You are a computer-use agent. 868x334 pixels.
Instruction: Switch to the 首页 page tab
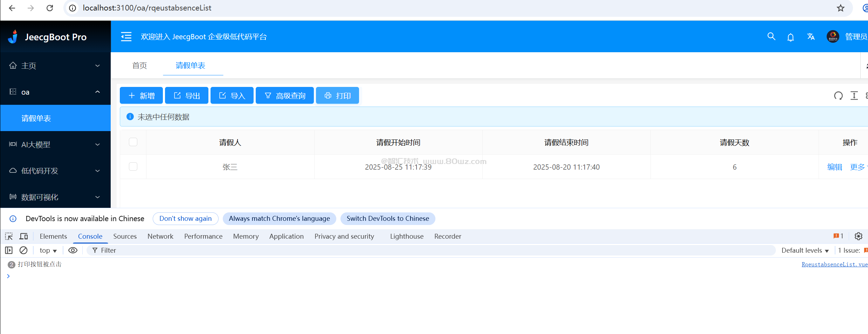[x=139, y=66]
